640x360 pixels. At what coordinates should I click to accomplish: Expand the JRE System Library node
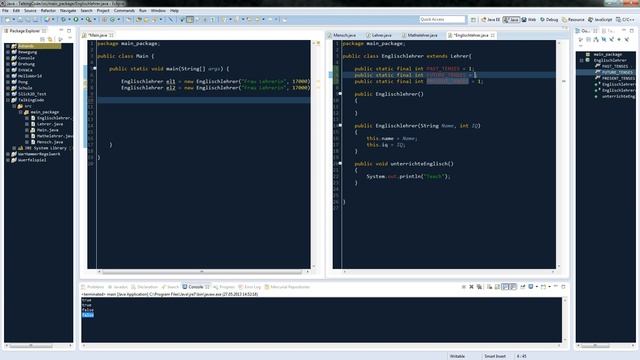[x=14, y=148]
